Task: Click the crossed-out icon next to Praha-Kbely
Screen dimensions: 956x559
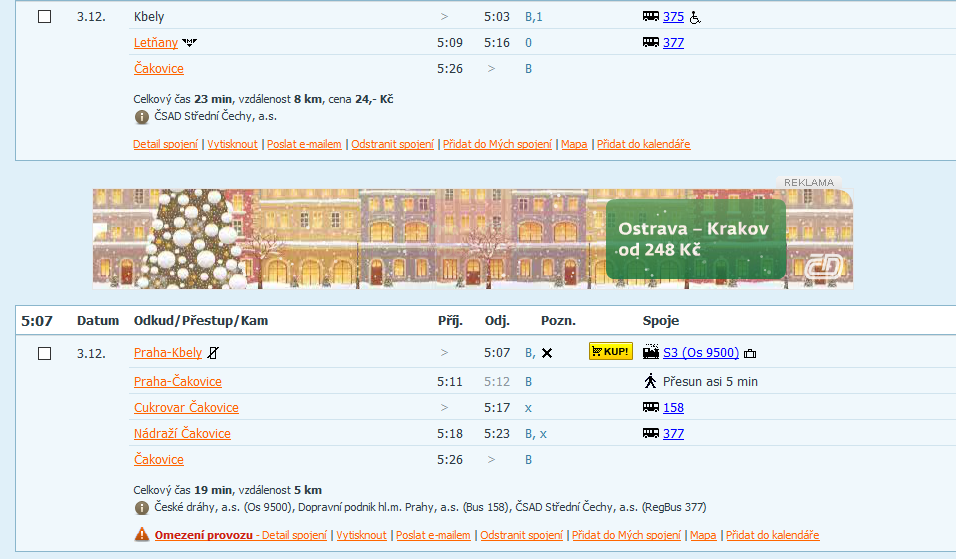Action: click(x=213, y=353)
